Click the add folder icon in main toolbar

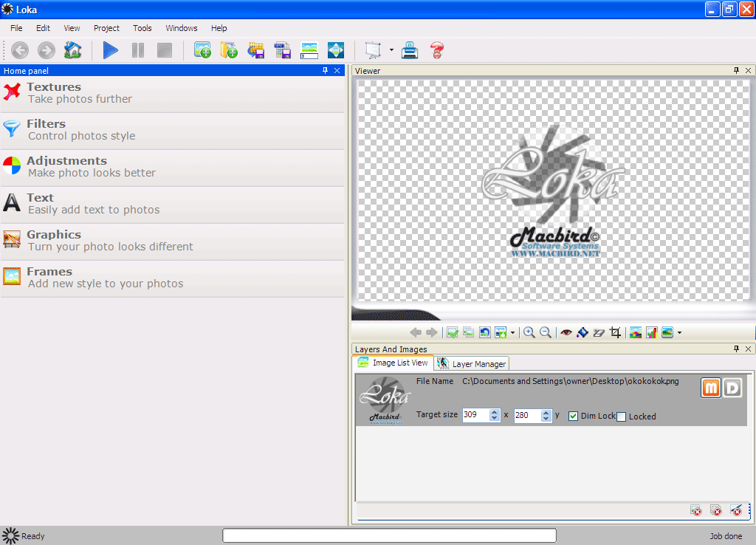(229, 50)
